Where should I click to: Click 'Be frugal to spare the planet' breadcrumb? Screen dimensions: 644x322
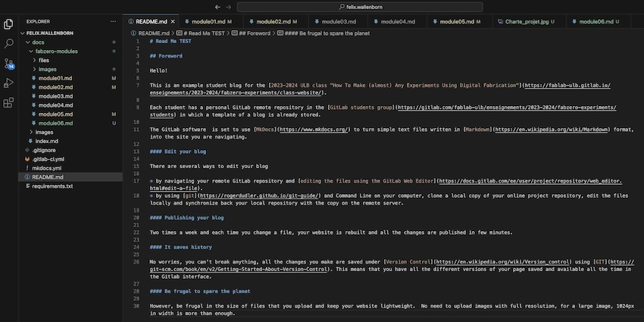[x=327, y=33]
